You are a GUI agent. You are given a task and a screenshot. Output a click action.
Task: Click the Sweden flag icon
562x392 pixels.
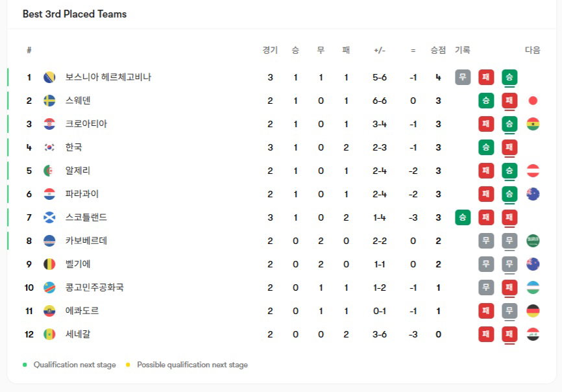tap(49, 101)
